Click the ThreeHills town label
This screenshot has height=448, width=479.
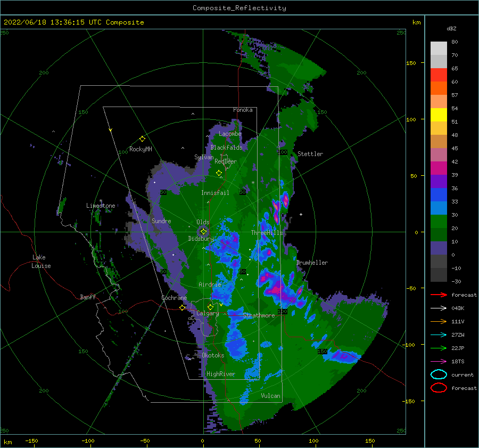point(267,233)
